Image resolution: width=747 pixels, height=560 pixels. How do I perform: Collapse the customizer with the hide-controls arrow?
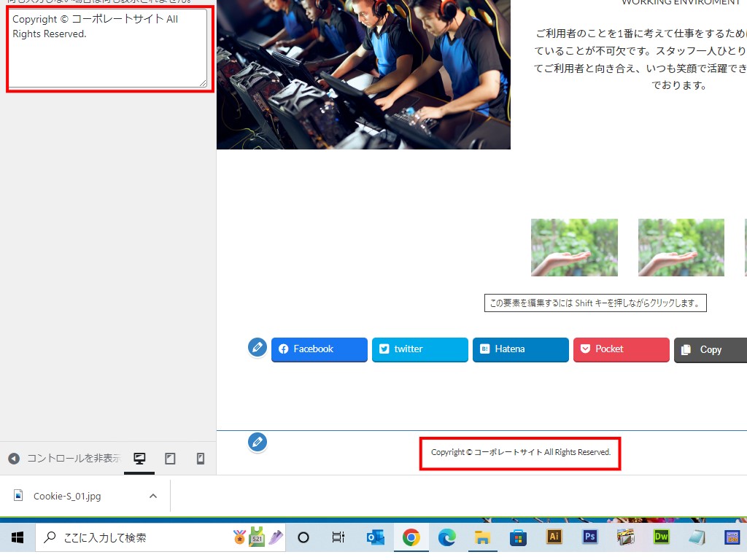click(14, 459)
